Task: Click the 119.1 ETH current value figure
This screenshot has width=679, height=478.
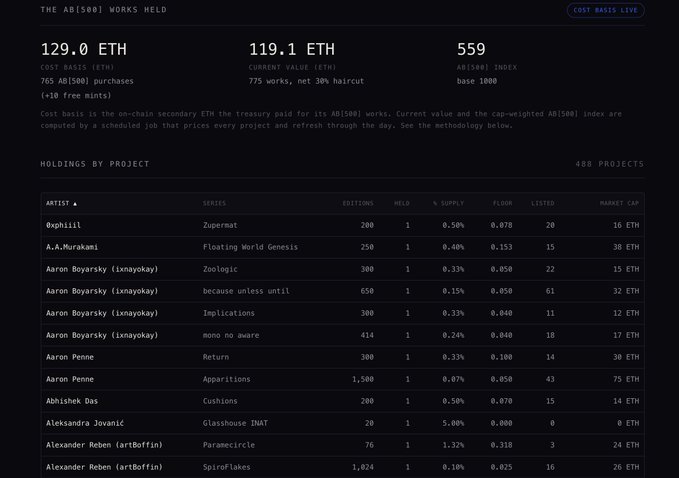Action: click(292, 49)
